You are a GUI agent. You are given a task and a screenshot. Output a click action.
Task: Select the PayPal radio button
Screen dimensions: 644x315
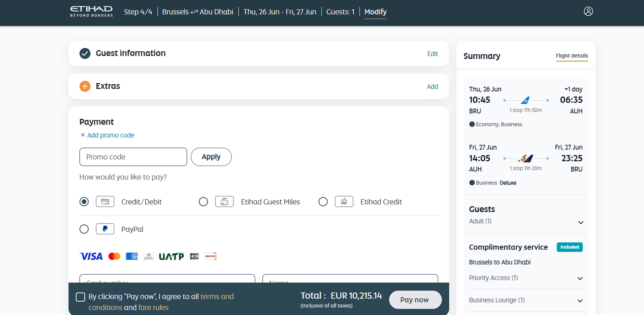(84, 229)
